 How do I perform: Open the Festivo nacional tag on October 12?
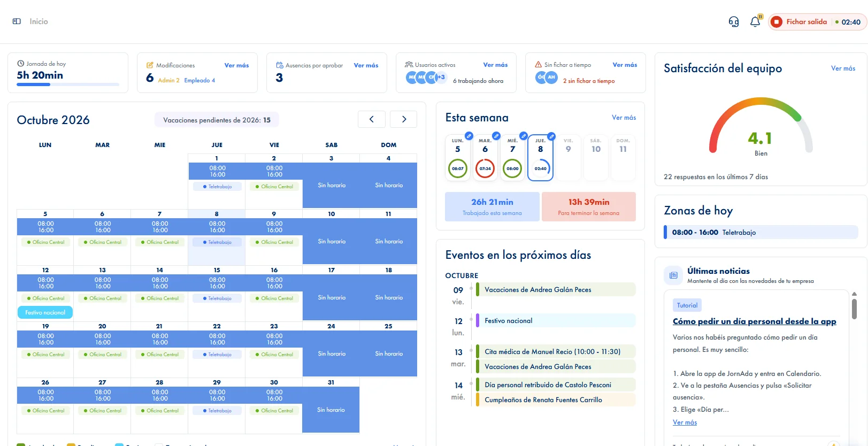click(45, 312)
